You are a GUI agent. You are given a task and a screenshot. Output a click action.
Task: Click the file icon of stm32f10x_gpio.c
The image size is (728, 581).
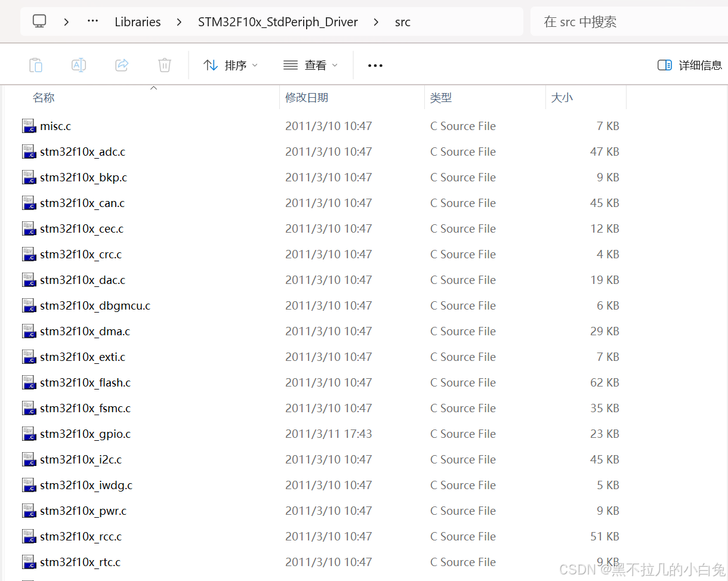pos(29,434)
